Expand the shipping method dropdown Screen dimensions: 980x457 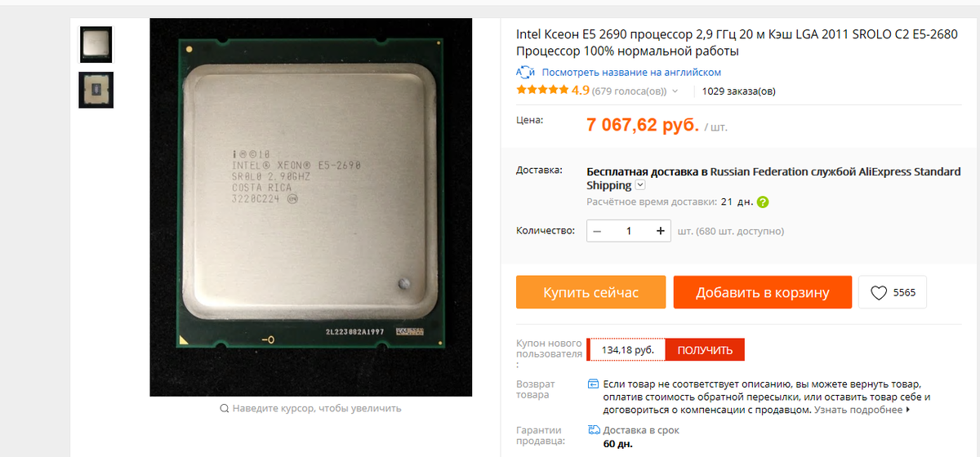click(x=640, y=185)
